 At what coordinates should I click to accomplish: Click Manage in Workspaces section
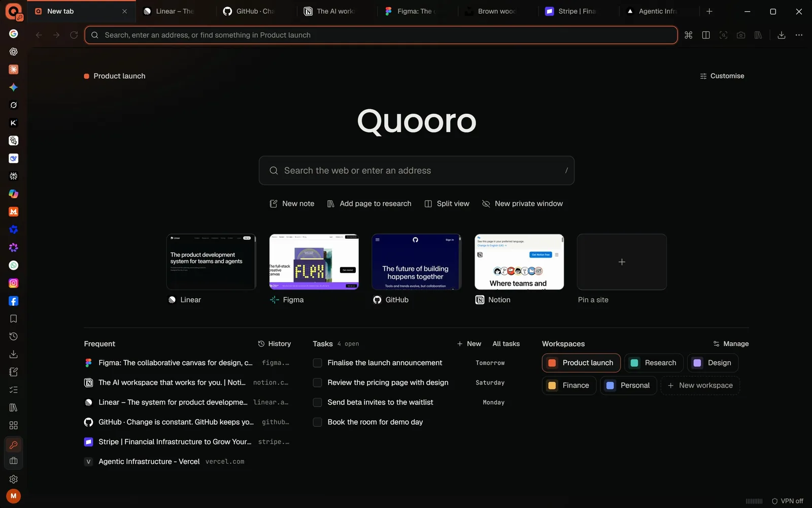(731, 344)
